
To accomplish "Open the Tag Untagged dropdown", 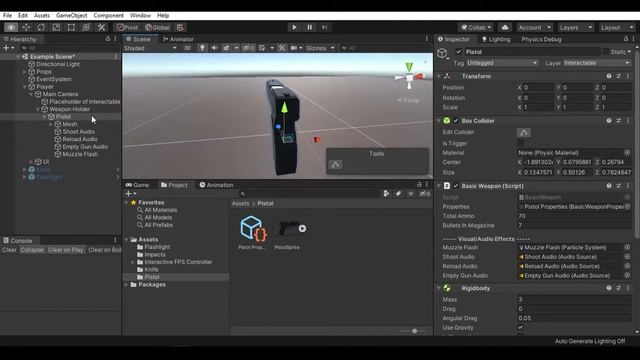I will click(x=502, y=63).
